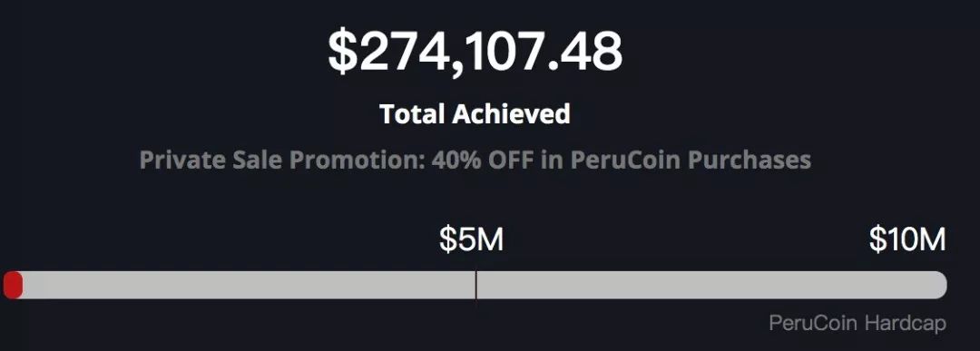The width and height of the screenshot is (980, 351).
Task: Select the Total Achieved label
Action: click(x=475, y=114)
